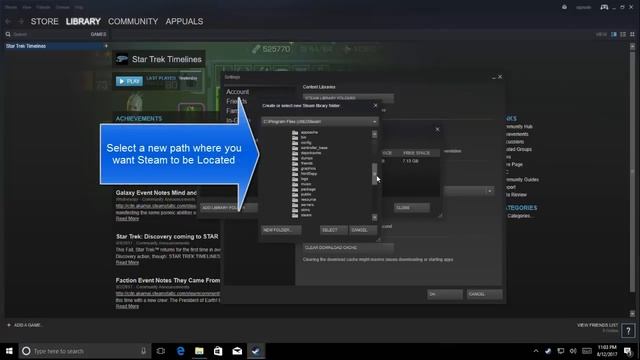Close the Settings window
The width and height of the screenshot is (640, 360).
500,77
